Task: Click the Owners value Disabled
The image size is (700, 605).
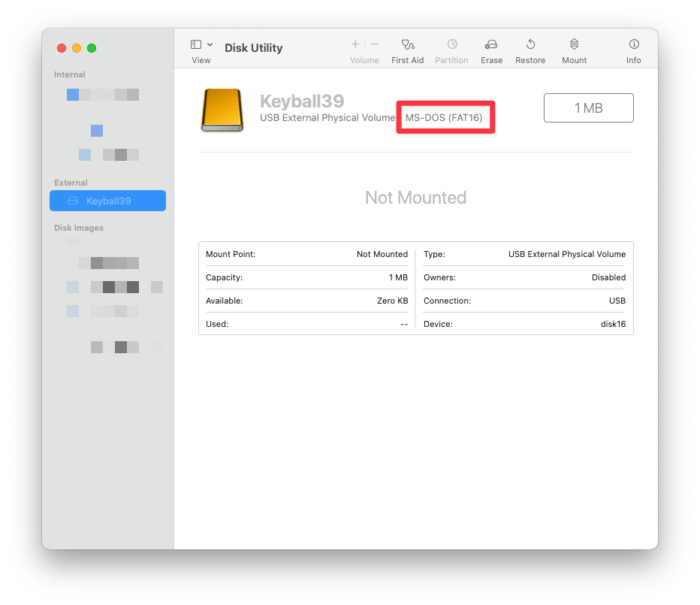Action: 608,277
